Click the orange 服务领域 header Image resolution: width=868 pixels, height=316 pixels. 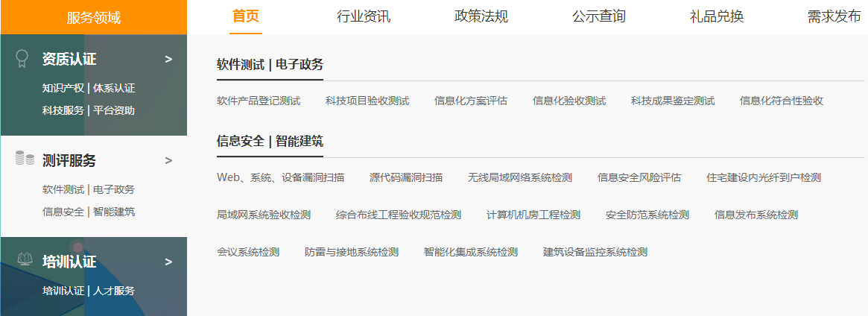tap(93, 18)
